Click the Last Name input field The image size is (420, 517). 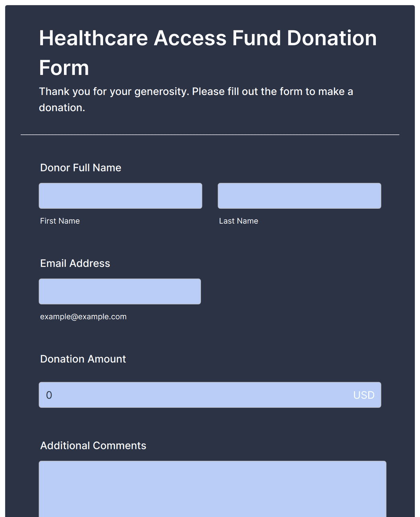[x=299, y=196]
